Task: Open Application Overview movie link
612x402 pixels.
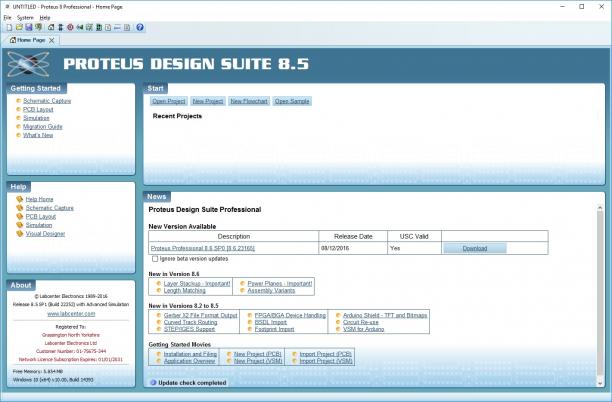Action: pos(189,361)
